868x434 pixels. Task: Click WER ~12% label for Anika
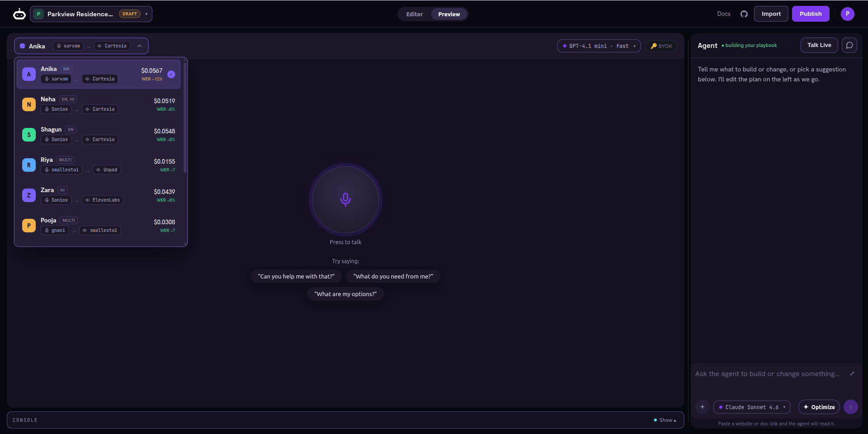152,79
